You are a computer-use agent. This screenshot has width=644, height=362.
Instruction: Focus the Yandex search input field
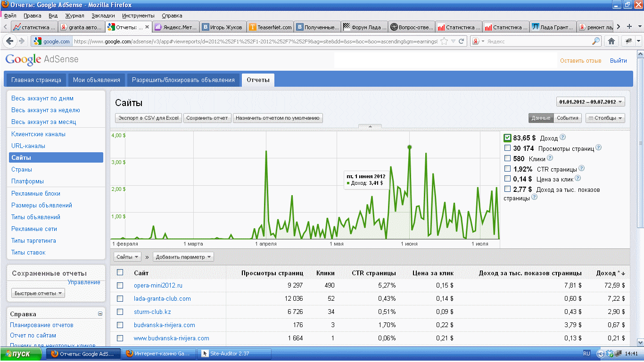coord(538,41)
